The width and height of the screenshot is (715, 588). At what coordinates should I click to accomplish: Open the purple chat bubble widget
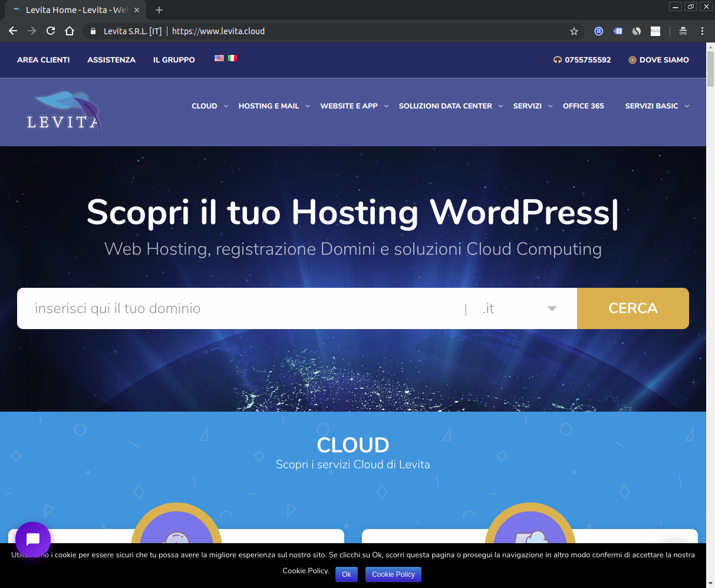[33, 539]
